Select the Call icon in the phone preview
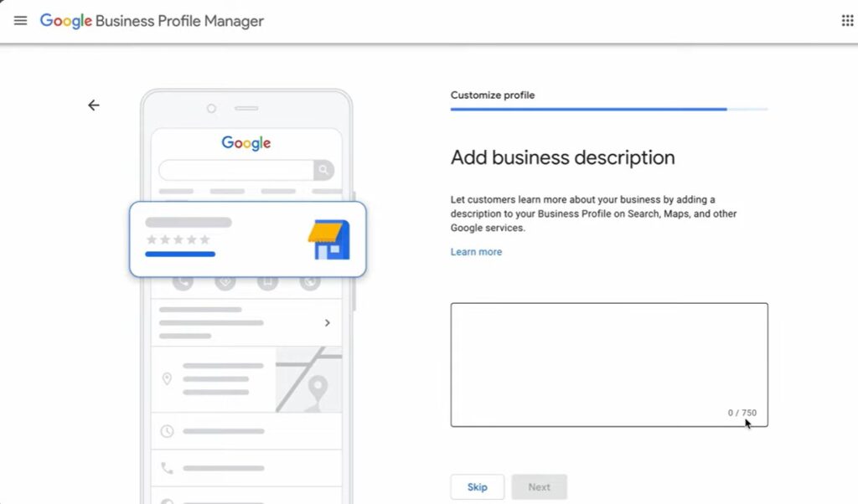Image resolution: width=858 pixels, height=504 pixels. pyautogui.click(x=182, y=280)
